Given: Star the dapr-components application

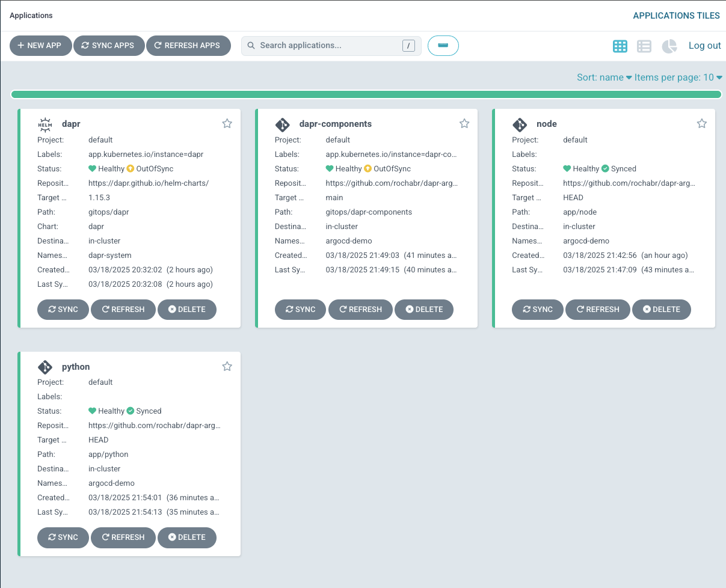Looking at the screenshot, I should (x=464, y=124).
